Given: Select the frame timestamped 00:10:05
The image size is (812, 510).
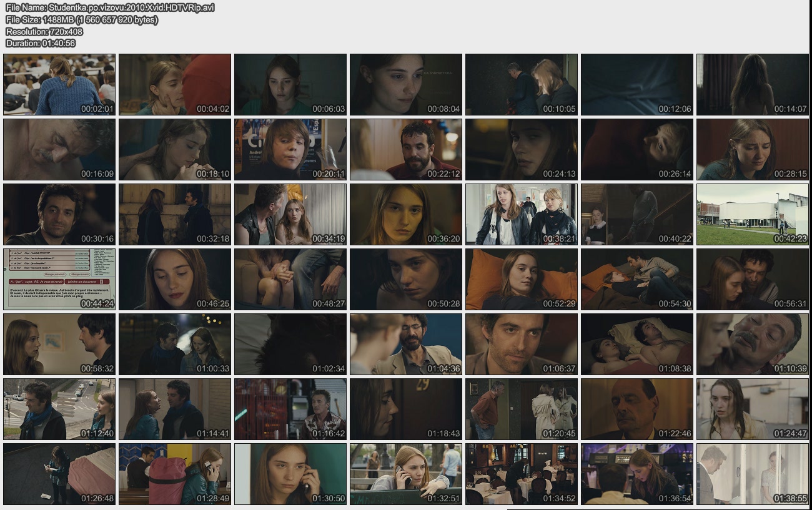Looking at the screenshot, I should click(x=522, y=84).
